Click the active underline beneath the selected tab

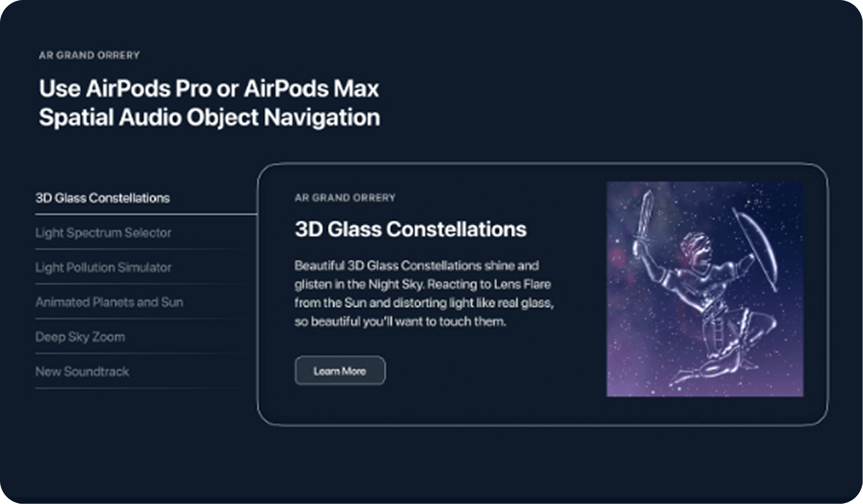coord(146,214)
